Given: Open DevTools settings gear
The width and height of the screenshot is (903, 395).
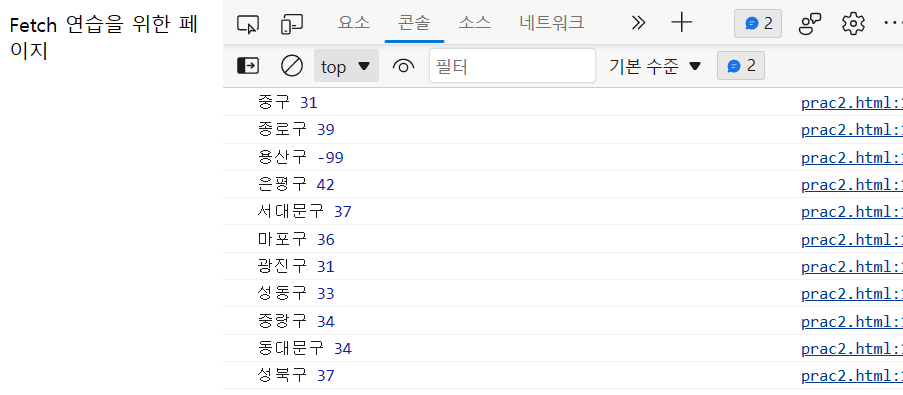Looking at the screenshot, I should pos(853,24).
